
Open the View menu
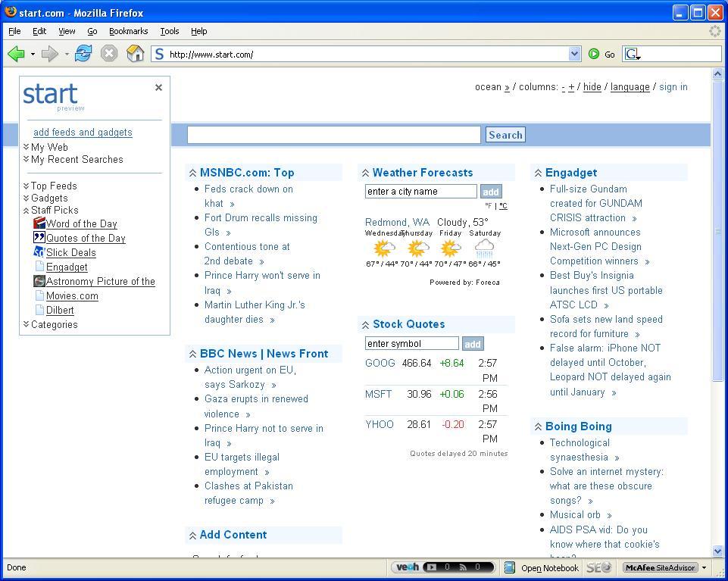coord(67,31)
